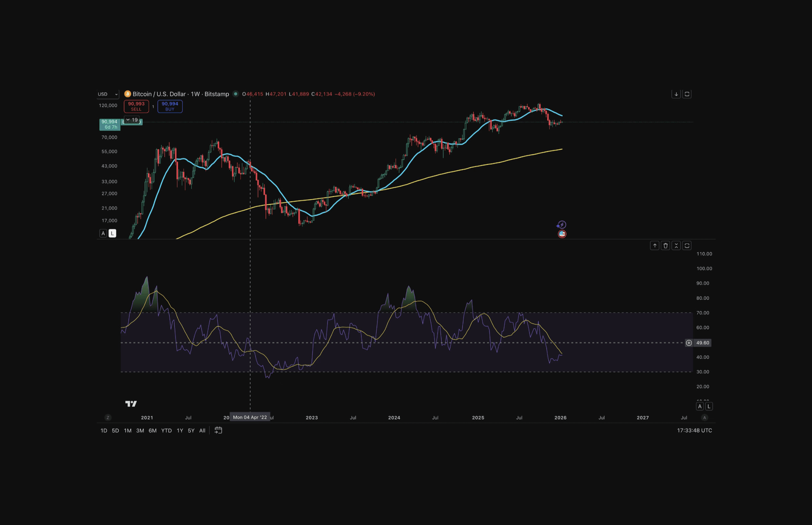The image size is (812, 525).
Task: Toggle log scale on RSI pane
Action: pos(709,406)
